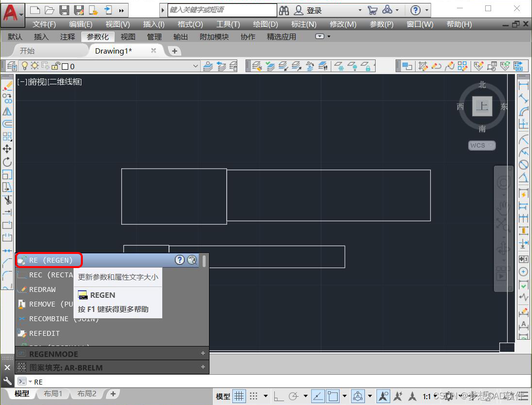Screen dimensions: 532x405
Task: Select the Offset tool
Action: 7,124
